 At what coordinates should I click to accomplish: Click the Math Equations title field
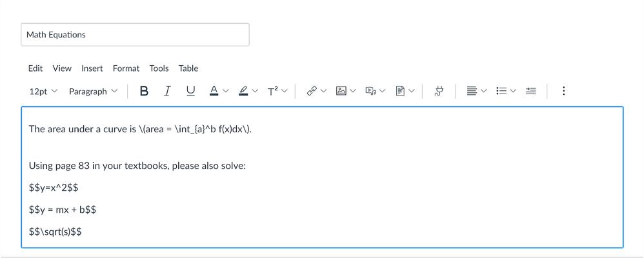point(135,35)
